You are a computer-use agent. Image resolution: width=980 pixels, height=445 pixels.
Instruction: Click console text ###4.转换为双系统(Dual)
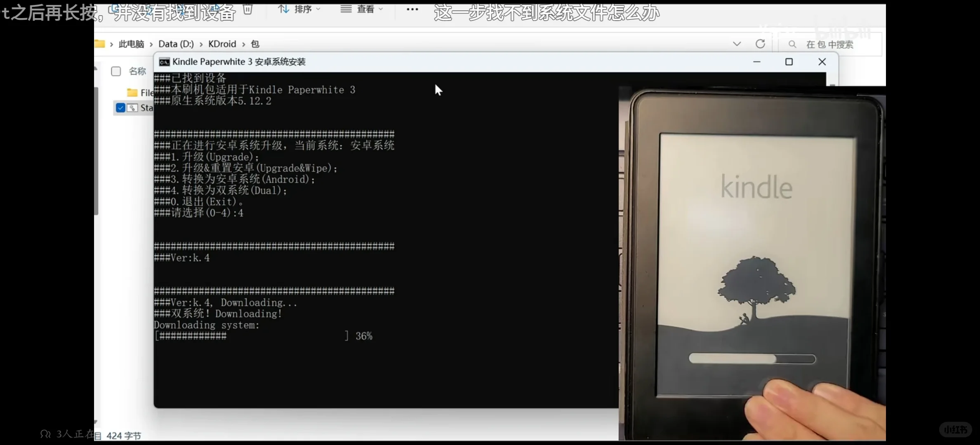[220, 190]
